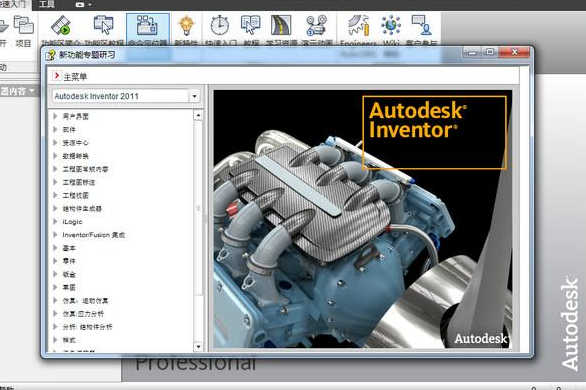Switch to the 工具 ribbon tab
This screenshot has height=390, width=586.
(x=47, y=4)
